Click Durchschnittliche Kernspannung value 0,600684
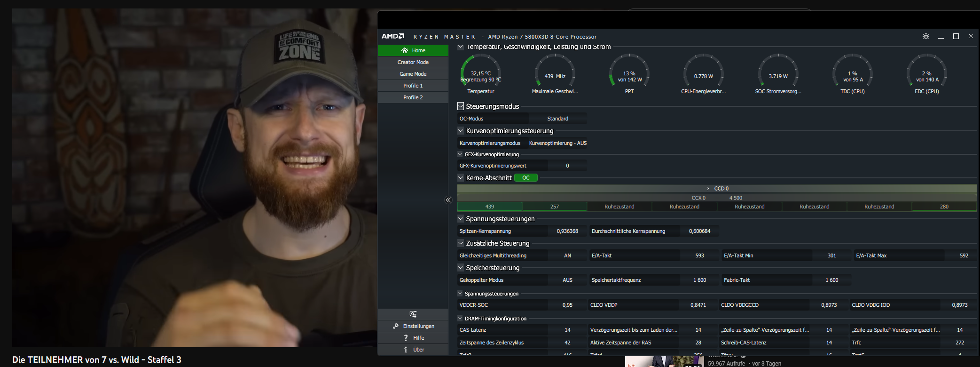This screenshot has width=980, height=367. pos(699,231)
